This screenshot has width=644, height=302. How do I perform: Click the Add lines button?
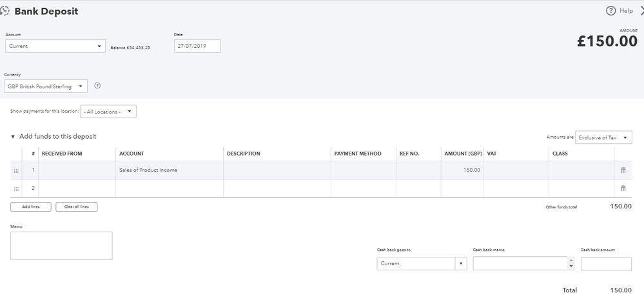[31, 206]
